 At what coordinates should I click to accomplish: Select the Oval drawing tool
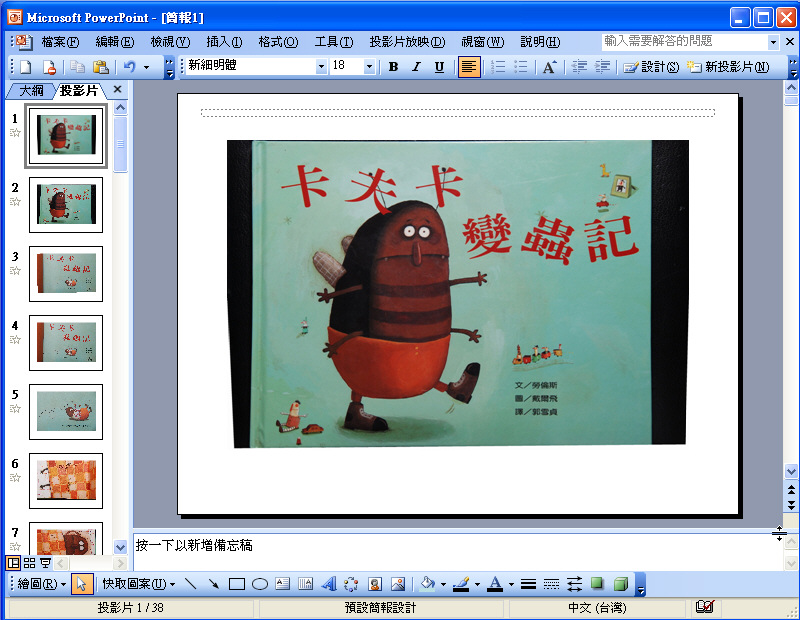coord(260,584)
